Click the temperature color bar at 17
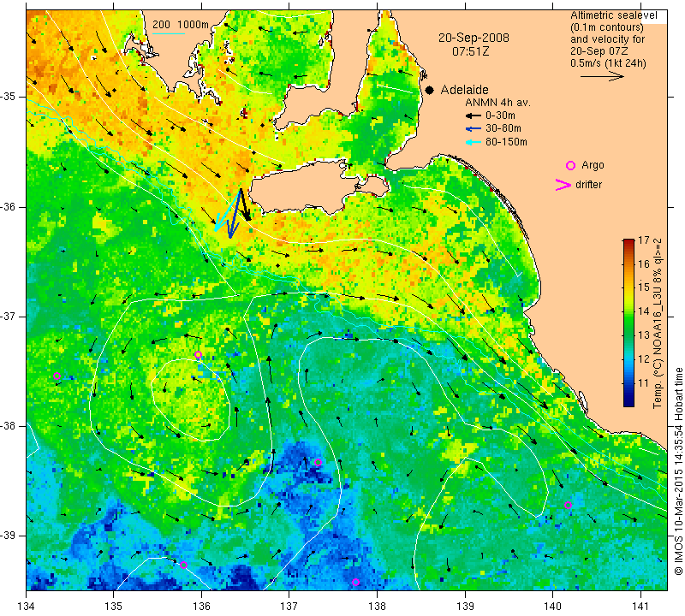The width and height of the screenshot is (685, 616). 628,240
